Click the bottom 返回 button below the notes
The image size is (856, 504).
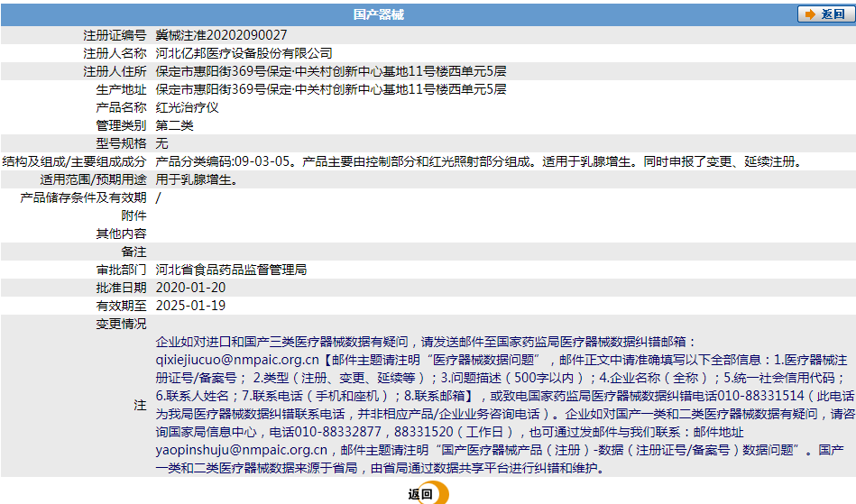(428, 493)
